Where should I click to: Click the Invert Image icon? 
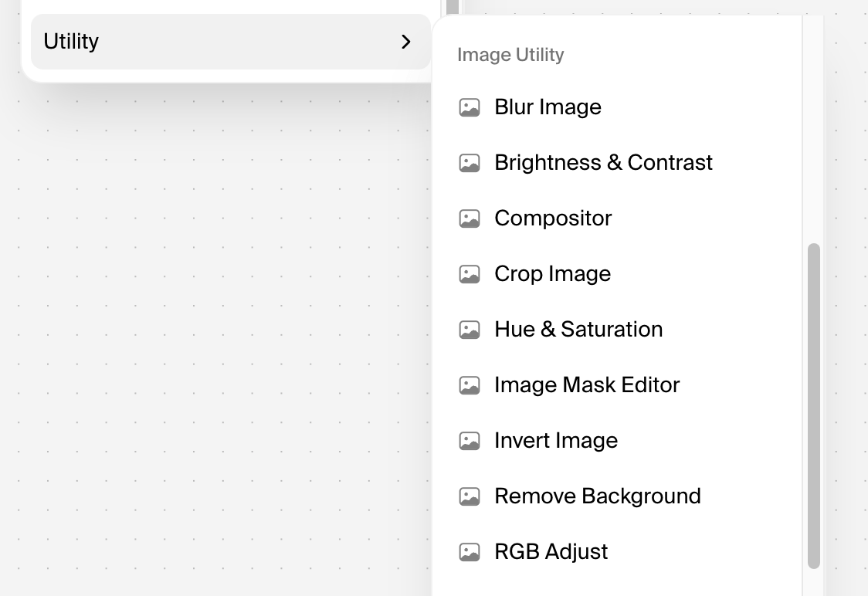(470, 441)
